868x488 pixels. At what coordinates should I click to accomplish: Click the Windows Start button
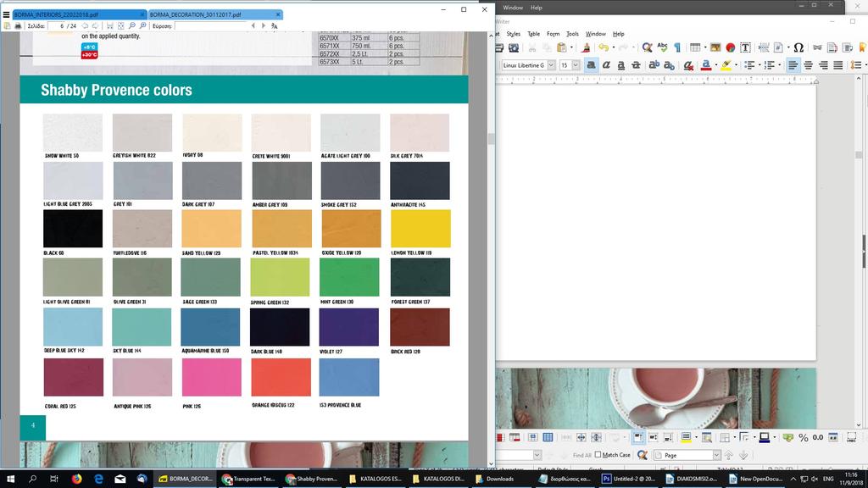coord(10,480)
